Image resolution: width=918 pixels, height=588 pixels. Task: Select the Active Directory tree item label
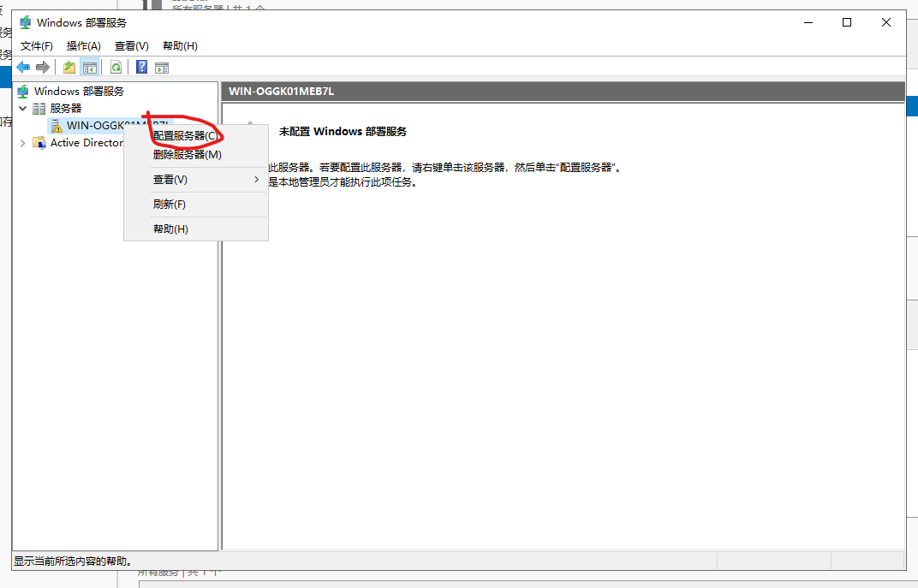click(86, 143)
